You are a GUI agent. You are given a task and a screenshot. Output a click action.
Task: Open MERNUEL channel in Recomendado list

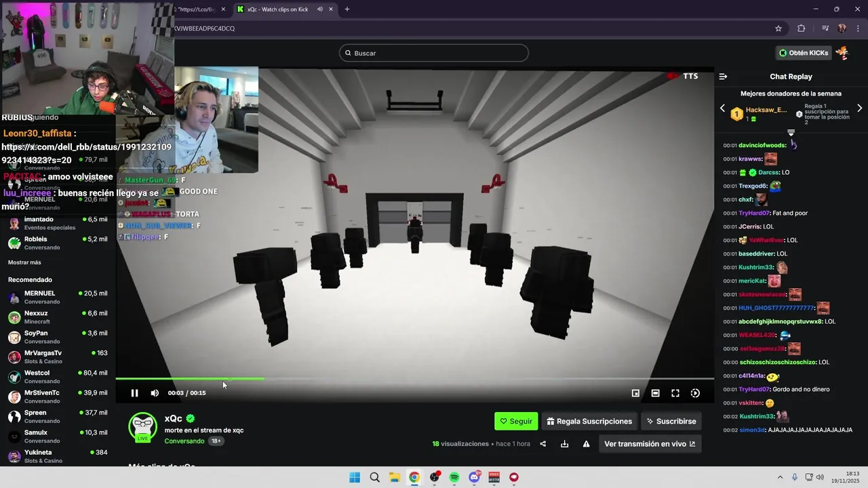[58, 297]
